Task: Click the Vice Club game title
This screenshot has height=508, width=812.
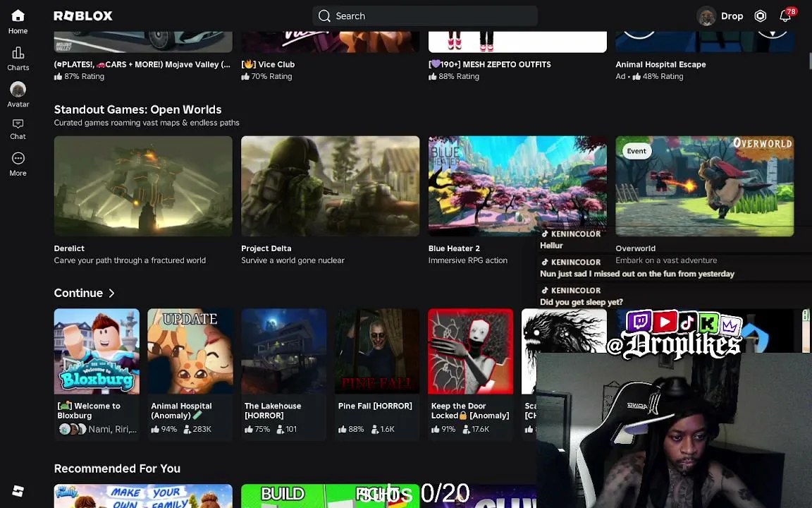Action: tap(268, 64)
